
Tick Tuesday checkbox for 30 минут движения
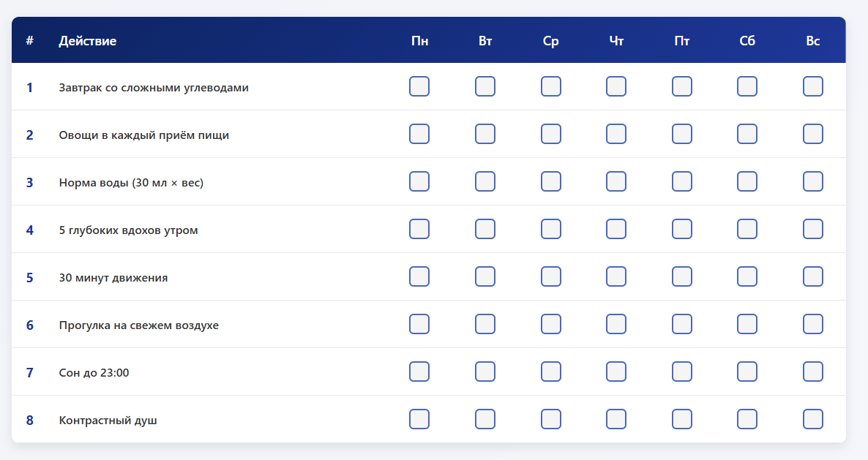[485, 276]
